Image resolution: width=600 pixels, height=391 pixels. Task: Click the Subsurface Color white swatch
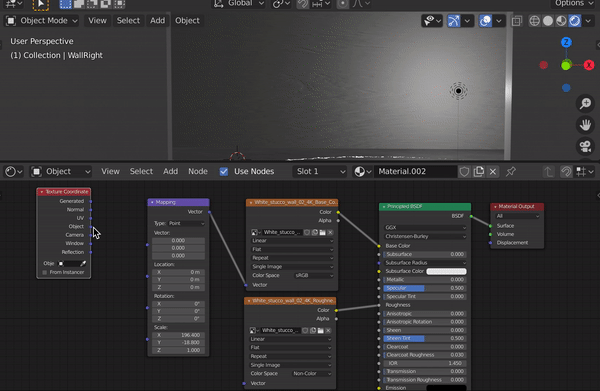pyautogui.click(x=446, y=271)
